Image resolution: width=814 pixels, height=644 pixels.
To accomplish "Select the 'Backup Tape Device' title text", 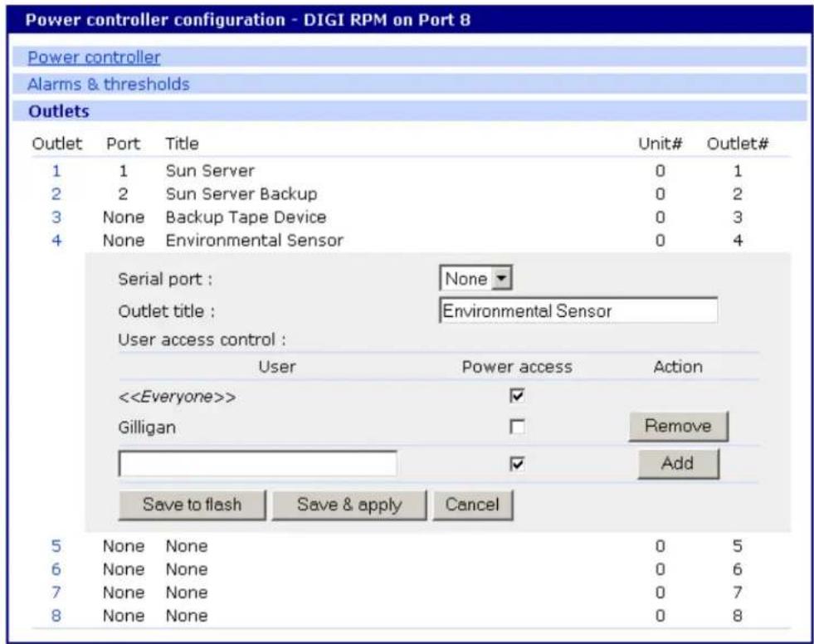I will pyautogui.click(x=246, y=217).
